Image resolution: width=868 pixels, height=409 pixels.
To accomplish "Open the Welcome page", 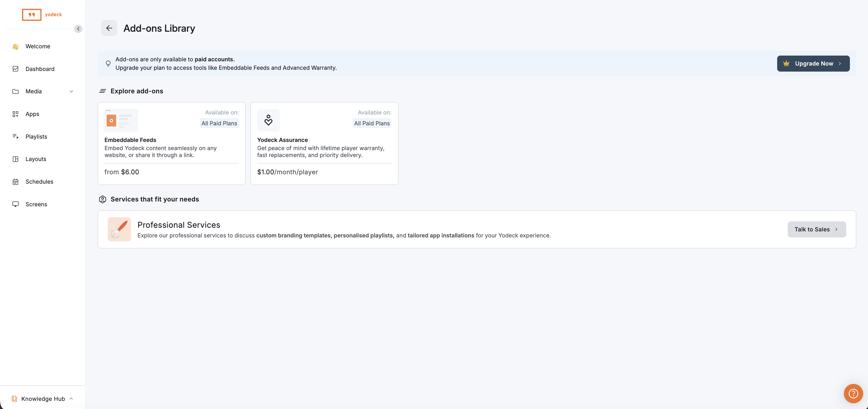I will (x=38, y=46).
